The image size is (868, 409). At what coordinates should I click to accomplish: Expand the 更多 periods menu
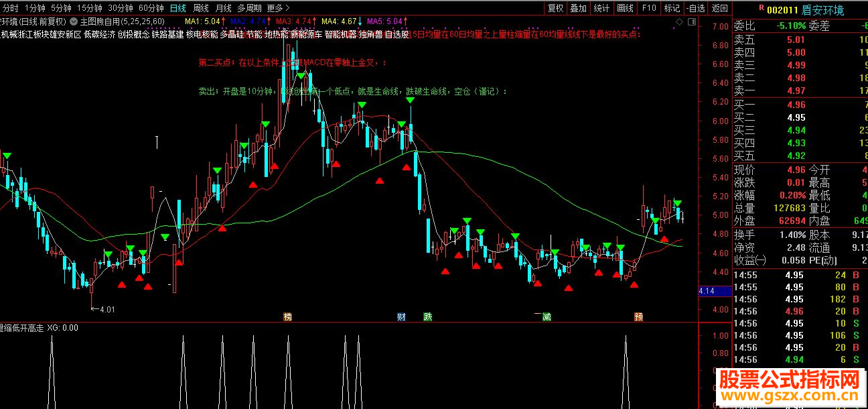click(x=278, y=8)
